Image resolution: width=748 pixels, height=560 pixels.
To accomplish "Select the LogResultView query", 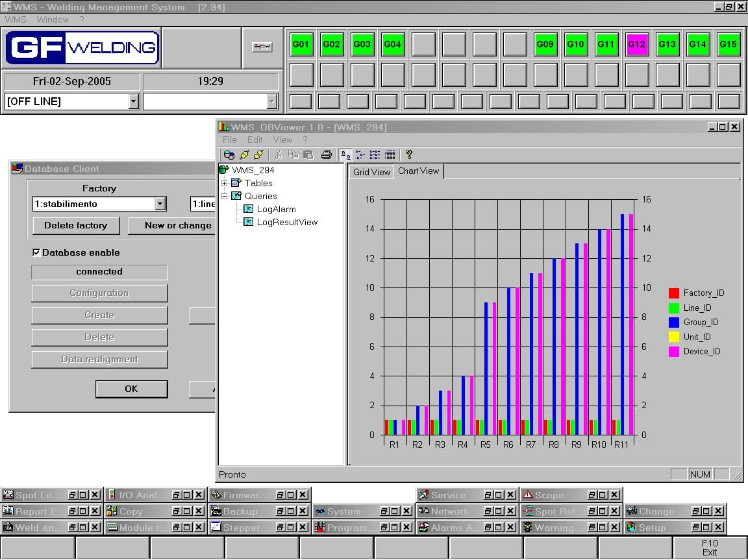I will pyautogui.click(x=286, y=222).
